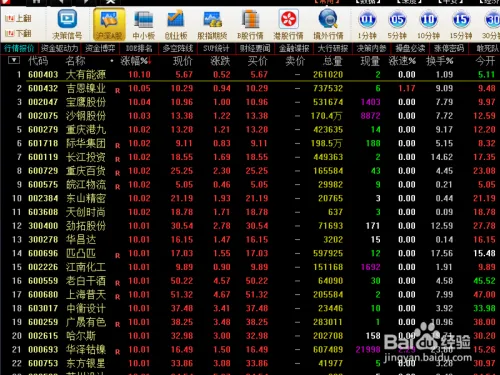Switch to the 资金驱动力 tab
Image resolution: width=500 pixels, height=375 pixels.
click(59, 48)
